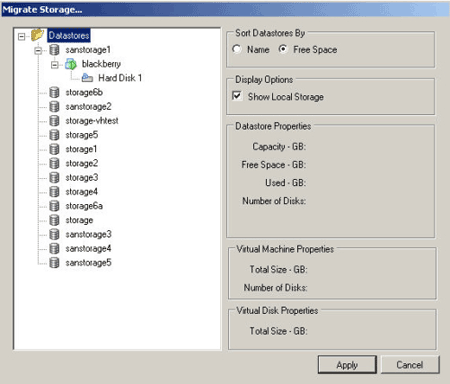
Task: Cancel the Migrate Storage dialog
Action: [x=410, y=365]
